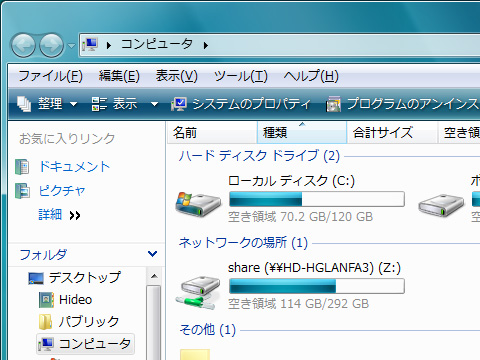Viewport: 480px width, 360px height.
Task: Click コンピュータ in the address bar
Action: (157, 44)
